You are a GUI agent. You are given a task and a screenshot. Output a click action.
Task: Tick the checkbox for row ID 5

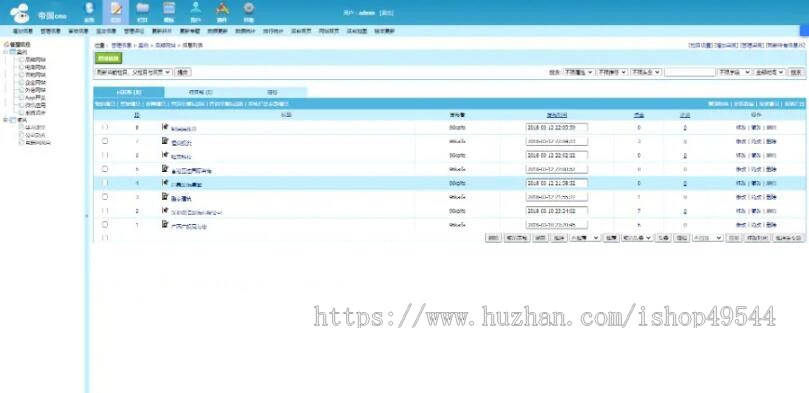point(105,169)
